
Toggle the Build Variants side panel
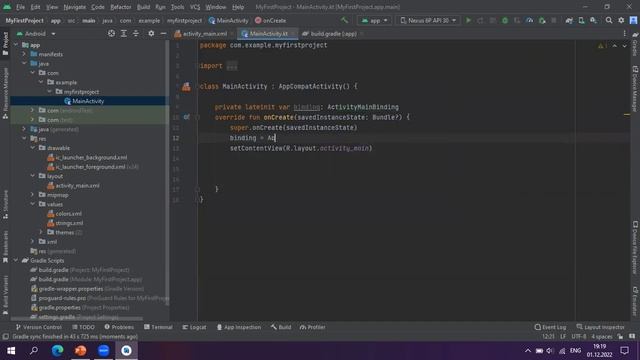(x=5, y=295)
